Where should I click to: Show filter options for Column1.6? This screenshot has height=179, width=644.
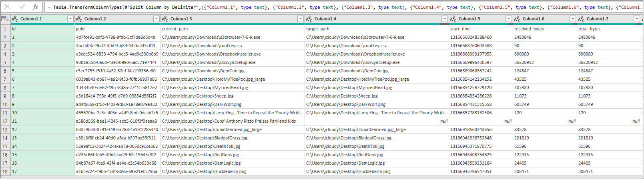(572, 19)
